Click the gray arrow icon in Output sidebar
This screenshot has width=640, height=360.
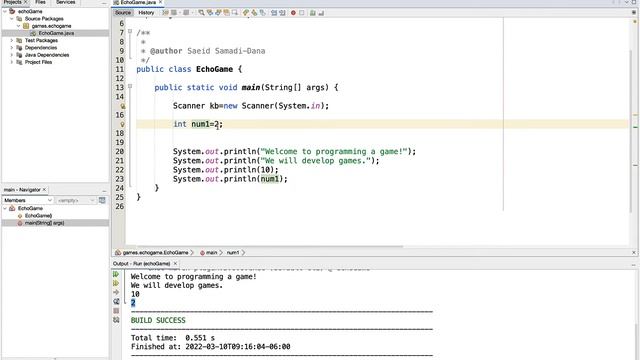[x=116, y=292]
